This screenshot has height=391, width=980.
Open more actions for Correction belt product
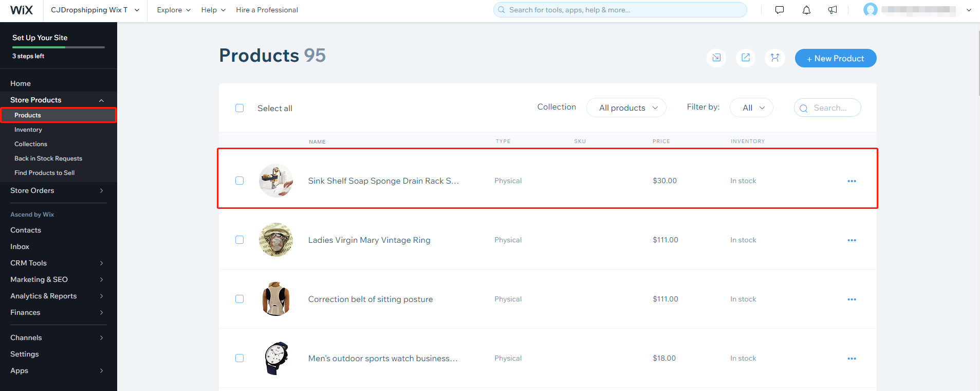[852, 299]
